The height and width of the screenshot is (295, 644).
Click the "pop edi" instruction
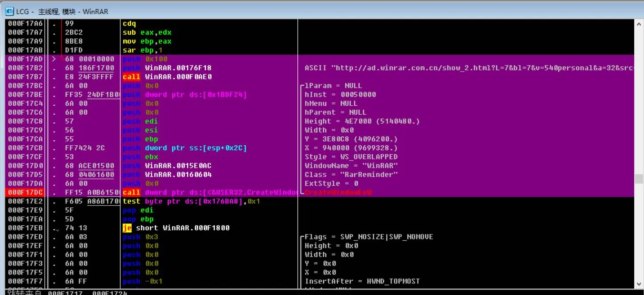138,210
